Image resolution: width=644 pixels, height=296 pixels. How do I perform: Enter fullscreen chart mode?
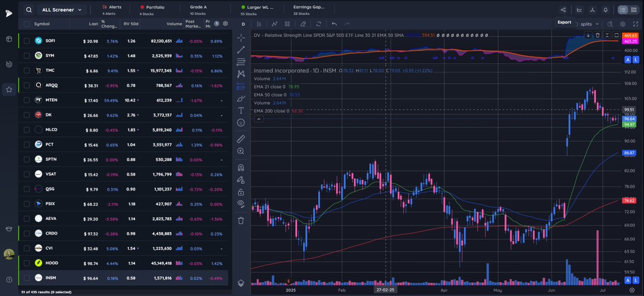[635, 24]
